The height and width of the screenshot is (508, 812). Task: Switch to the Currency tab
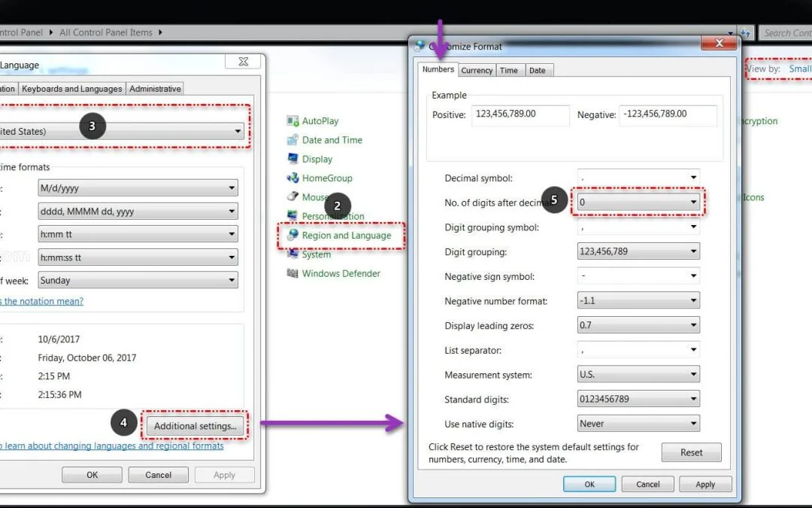click(477, 70)
